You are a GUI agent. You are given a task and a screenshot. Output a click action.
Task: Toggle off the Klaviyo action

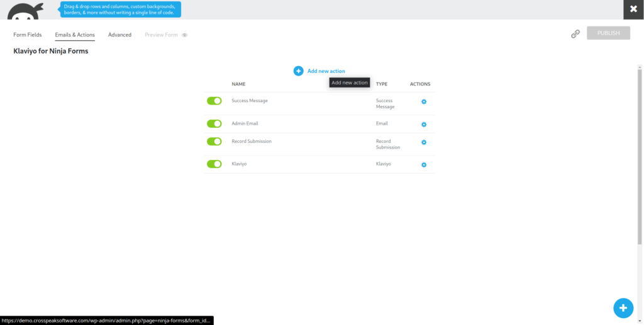point(214,164)
